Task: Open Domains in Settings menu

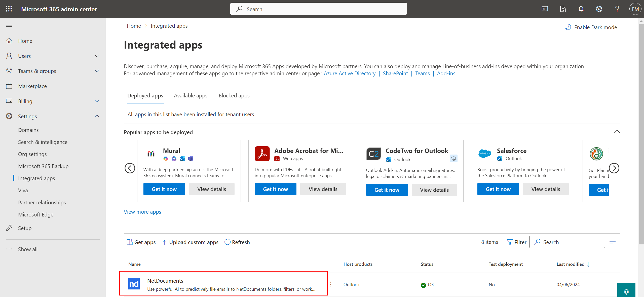Action: pos(28,130)
